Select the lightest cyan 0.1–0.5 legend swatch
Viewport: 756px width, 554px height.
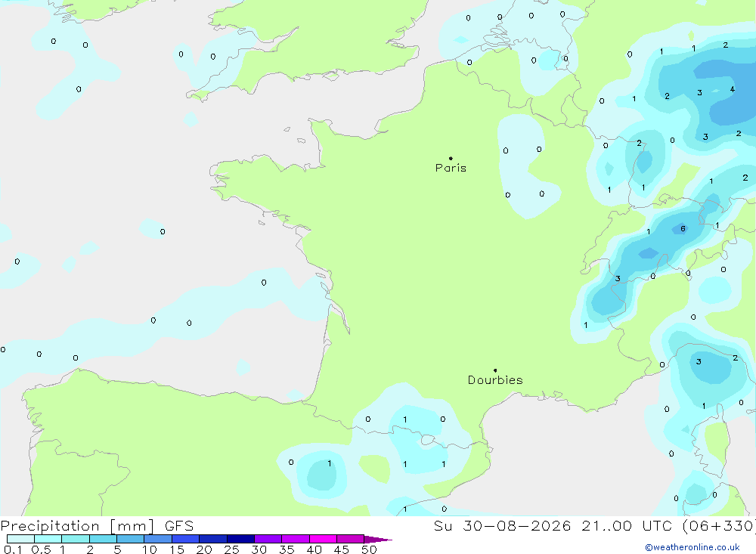20,539
